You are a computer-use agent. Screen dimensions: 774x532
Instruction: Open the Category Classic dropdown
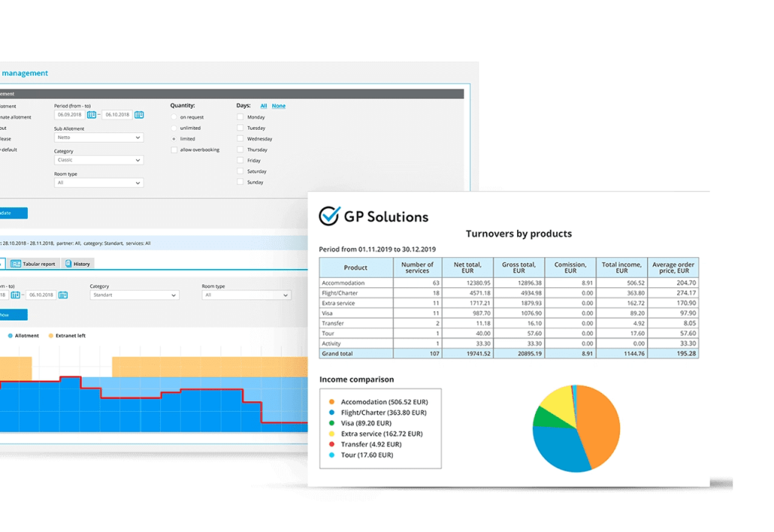click(x=98, y=160)
